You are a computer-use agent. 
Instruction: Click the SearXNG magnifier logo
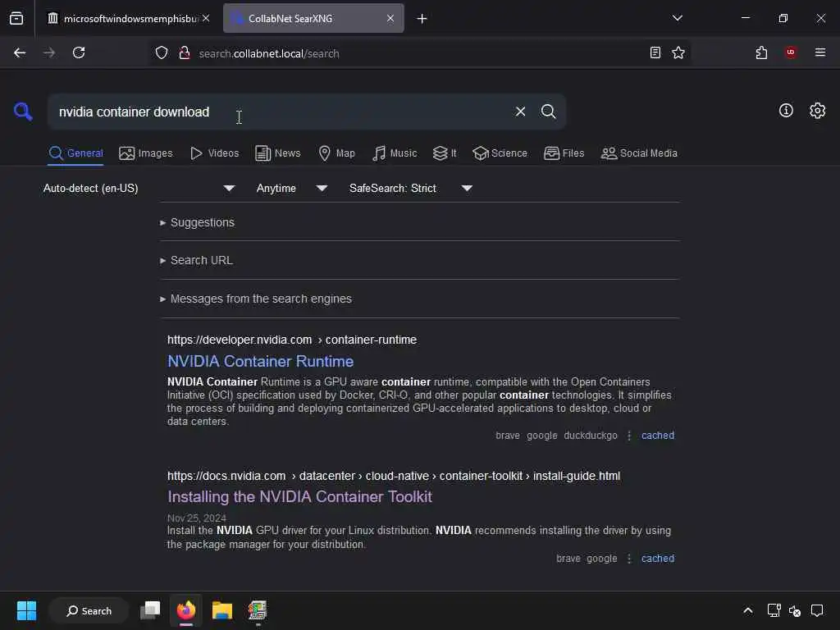22,112
